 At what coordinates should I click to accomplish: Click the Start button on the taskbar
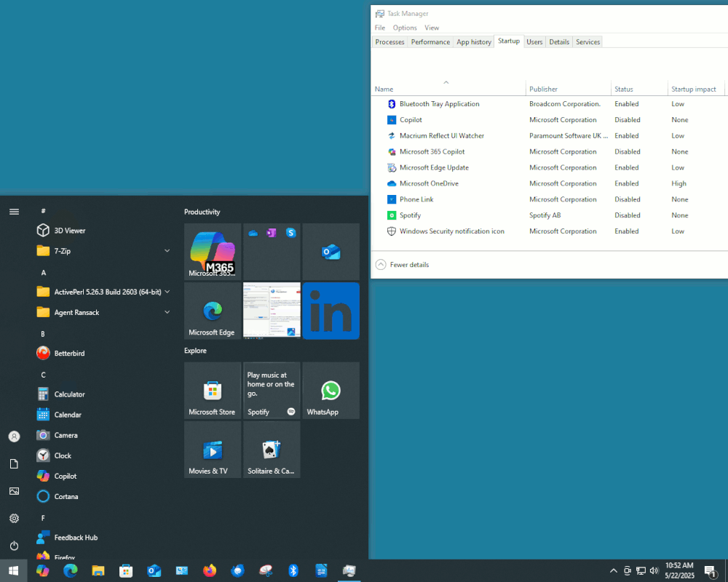tap(13, 571)
